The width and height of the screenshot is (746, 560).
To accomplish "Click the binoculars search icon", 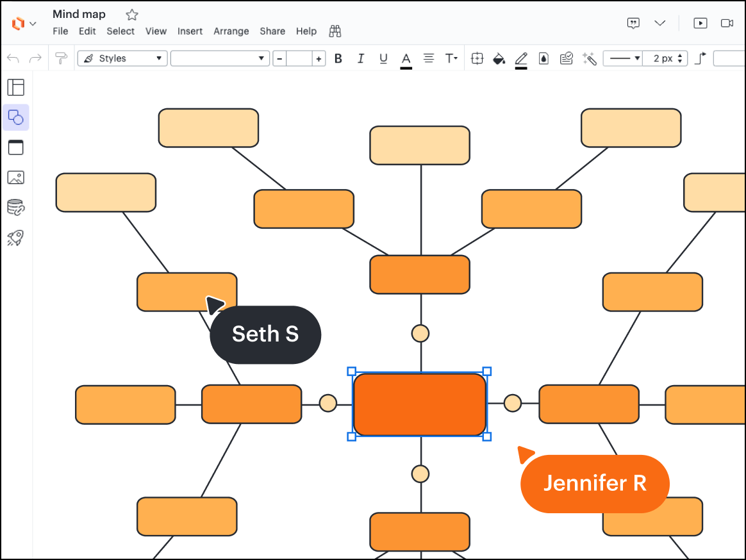I will click(335, 31).
